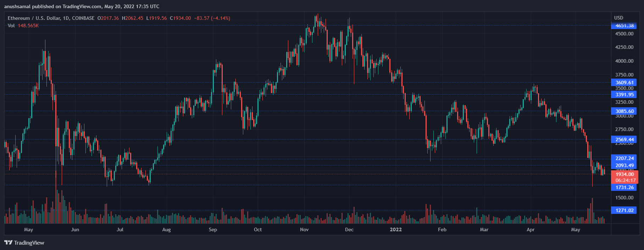
Task: Click the Nov time axis label
Action: [x=304, y=229]
